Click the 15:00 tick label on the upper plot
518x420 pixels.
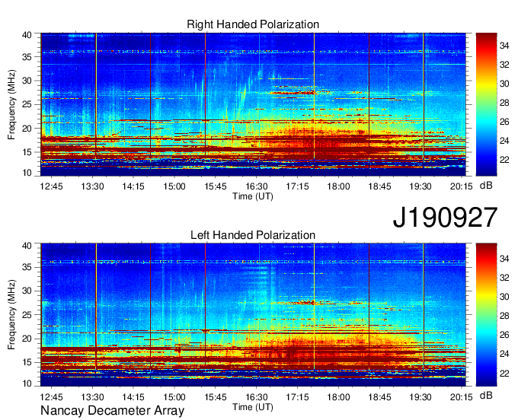(x=174, y=186)
